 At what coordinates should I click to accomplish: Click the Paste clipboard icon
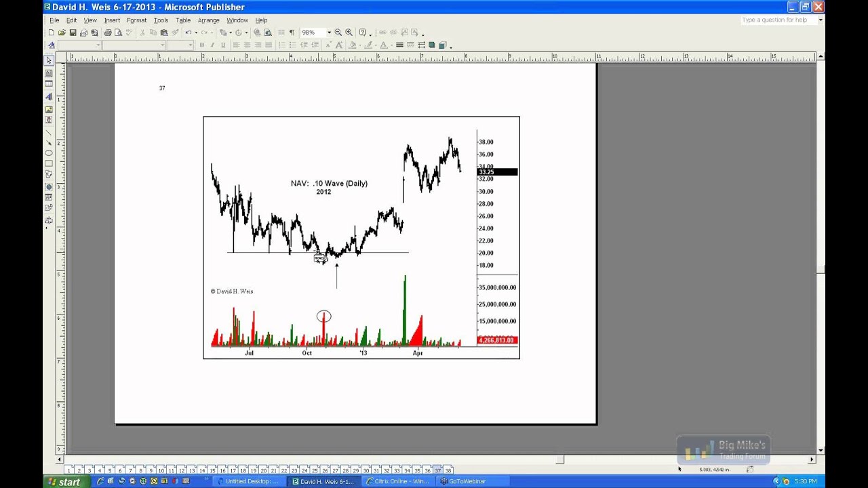pos(164,33)
